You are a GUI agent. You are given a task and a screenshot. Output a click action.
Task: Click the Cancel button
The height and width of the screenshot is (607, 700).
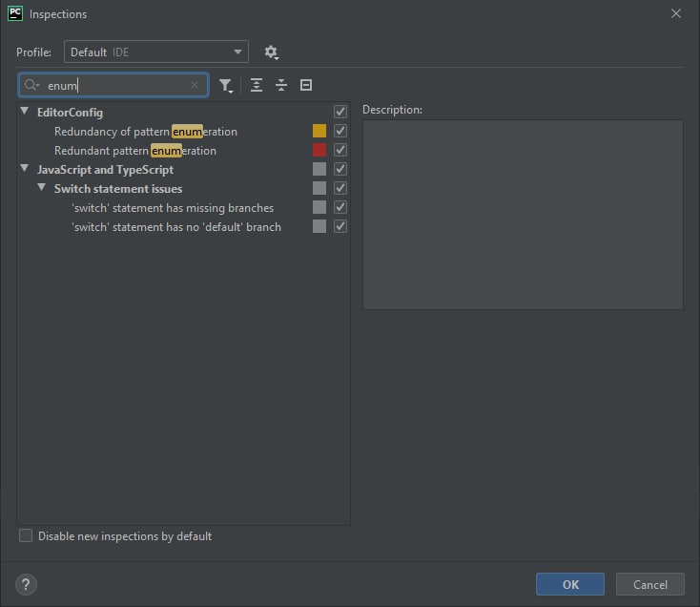coord(650,584)
